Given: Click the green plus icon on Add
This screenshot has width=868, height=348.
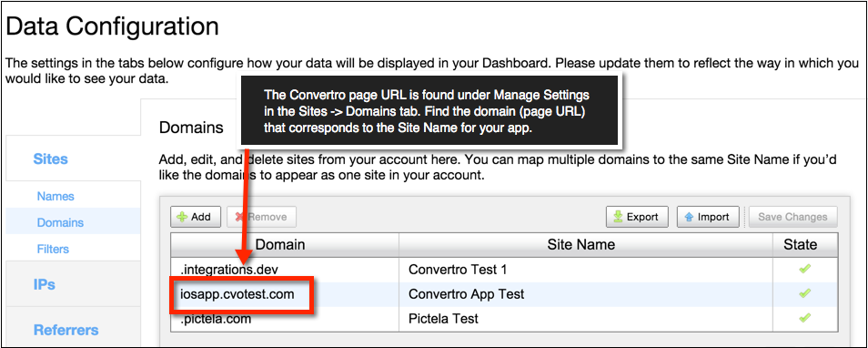Looking at the screenshot, I should coord(182,217).
